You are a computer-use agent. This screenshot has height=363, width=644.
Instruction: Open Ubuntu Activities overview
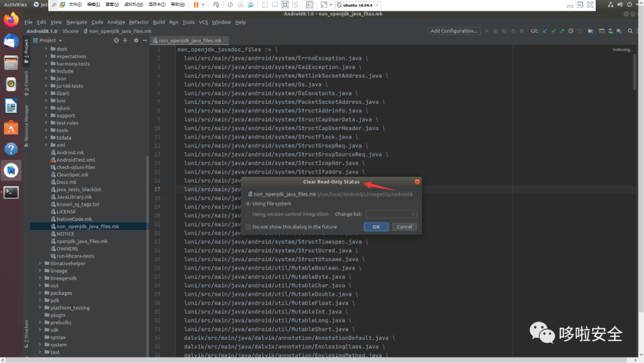tap(15, 5)
